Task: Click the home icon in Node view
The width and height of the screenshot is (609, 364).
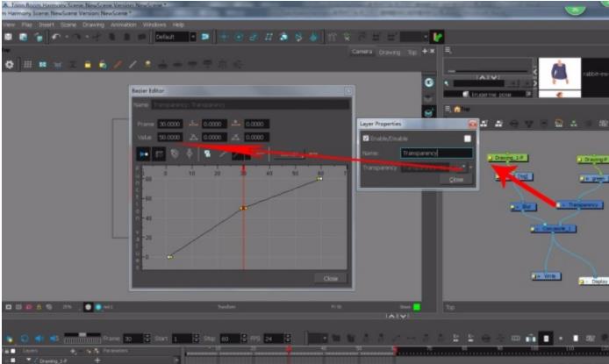Action: [457, 109]
